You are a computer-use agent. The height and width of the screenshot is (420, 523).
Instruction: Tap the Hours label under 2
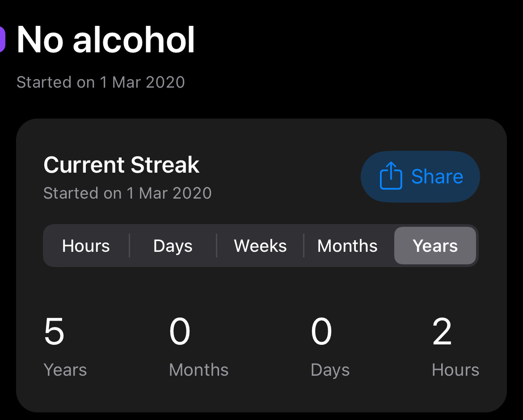[456, 370]
